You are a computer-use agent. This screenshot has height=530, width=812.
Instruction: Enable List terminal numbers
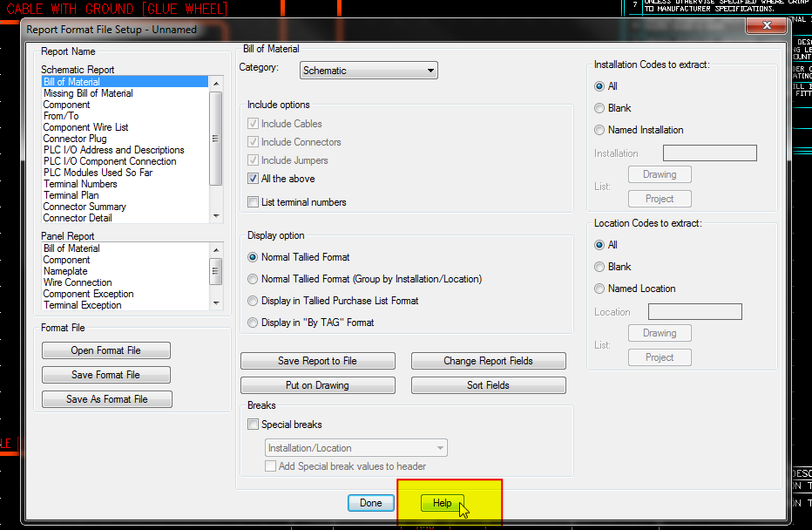pos(253,201)
